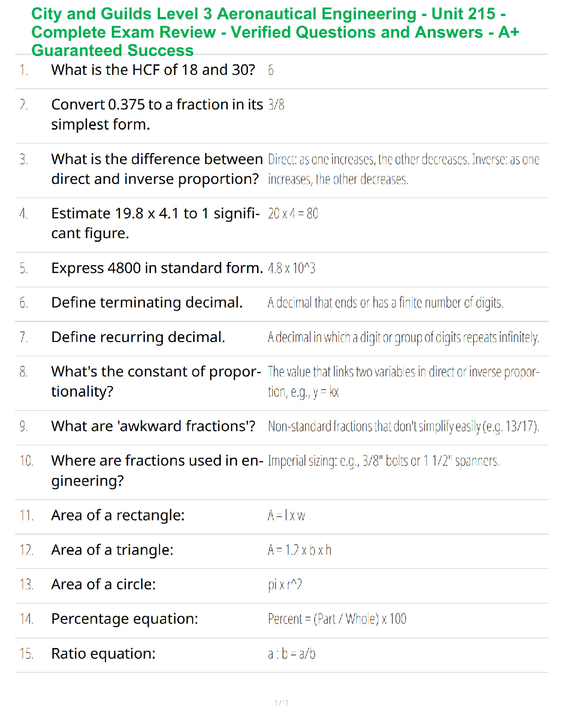Viewport: 563px width, 728px height.
Task: Select 'Area of a circle:' item
Action: [x=103, y=584]
